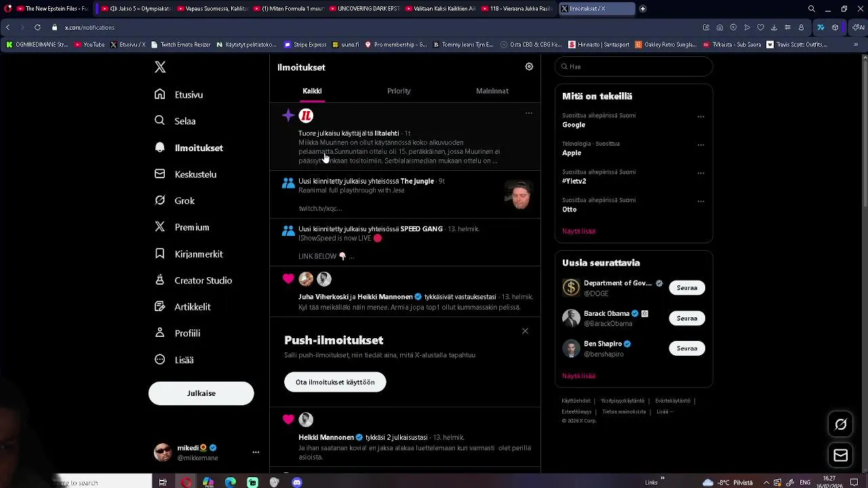Click Näytä lisää under Uusia seurattavia
The width and height of the screenshot is (868, 488).
[x=578, y=375]
